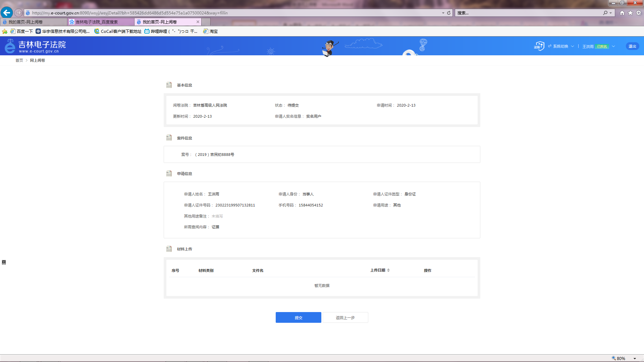The width and height of the screenshot is (644, 362).
Task: Click the broken image icon at left edge
Action: point(4,262)
